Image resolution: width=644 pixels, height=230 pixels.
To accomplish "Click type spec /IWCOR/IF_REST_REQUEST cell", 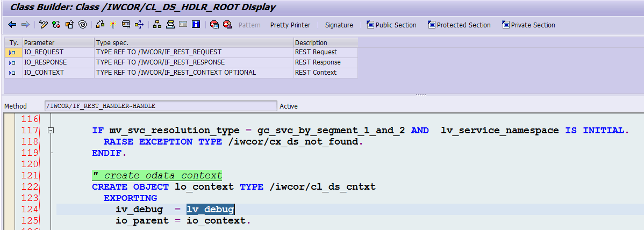I will pos(194,52).
